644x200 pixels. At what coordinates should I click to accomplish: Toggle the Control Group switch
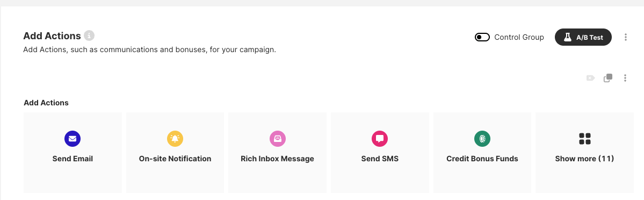coord(482,37)
